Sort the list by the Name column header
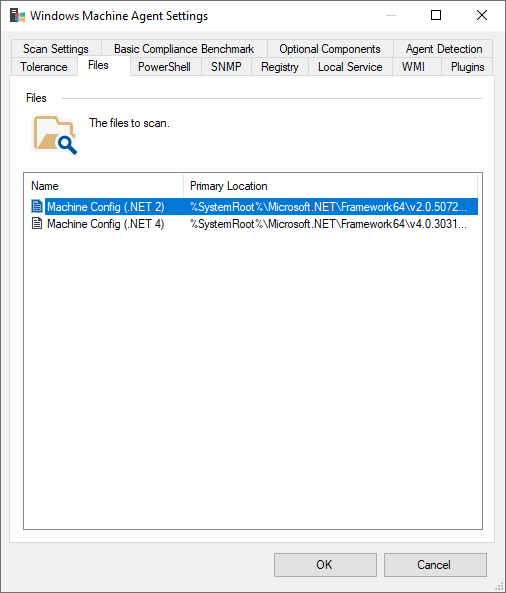Image resolution: width=506 pixels, height=593 pixels. [x=104, y=186]
